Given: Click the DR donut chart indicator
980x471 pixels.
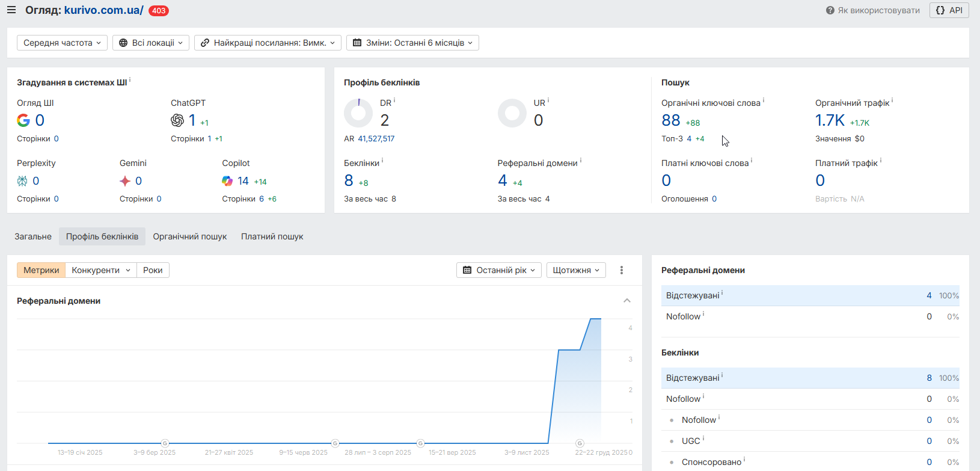Looking at the screenshot, I should click(x=358, y=113).
